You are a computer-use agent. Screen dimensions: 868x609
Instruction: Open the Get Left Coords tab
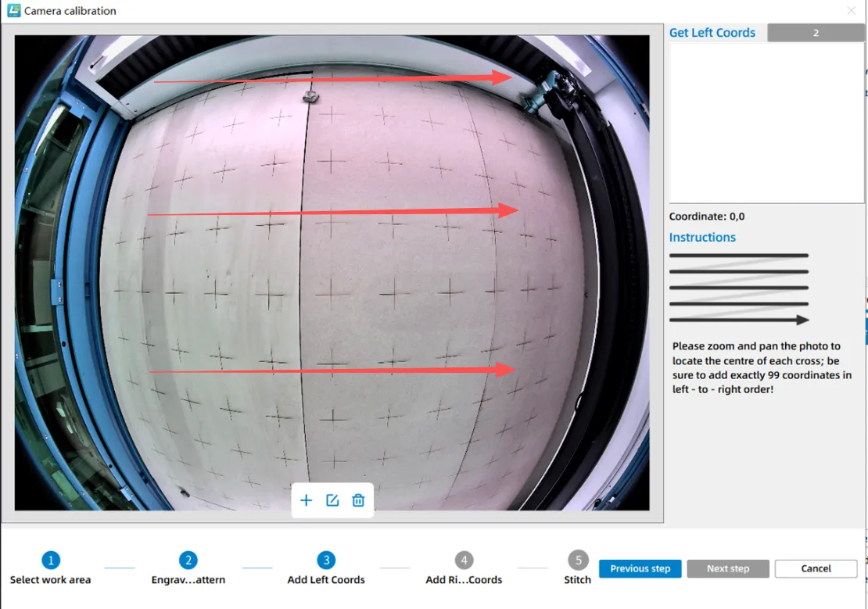712,33
